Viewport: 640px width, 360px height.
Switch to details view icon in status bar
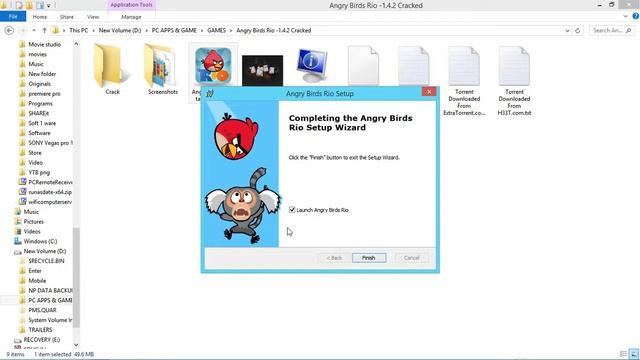(x=623, y=354)
